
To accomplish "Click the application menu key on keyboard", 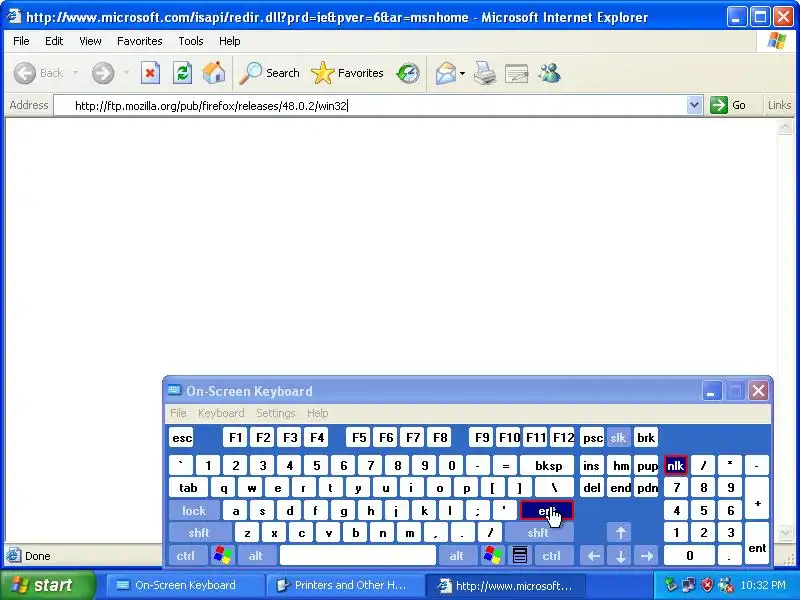I will pyautogui.click(x=520, y=555).
